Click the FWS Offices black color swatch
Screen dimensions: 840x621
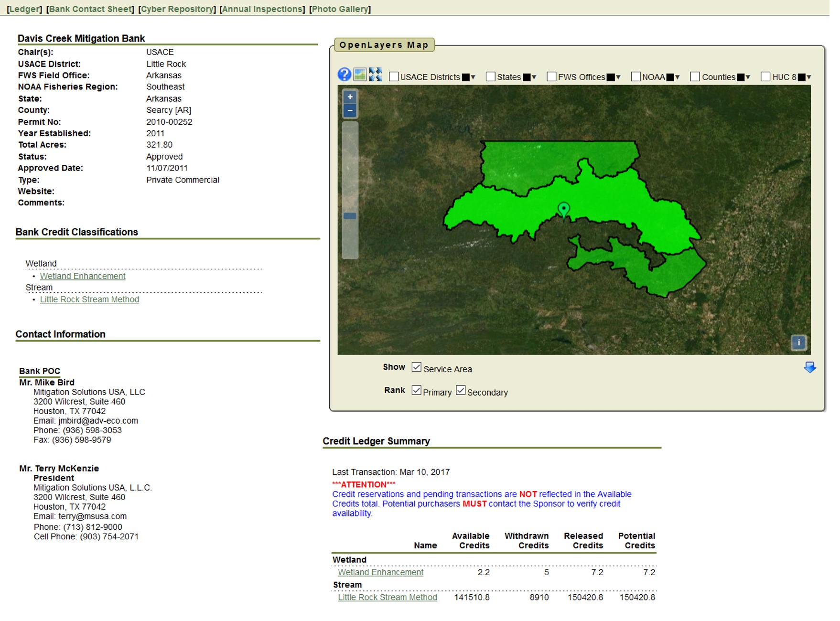click(611, 77)
